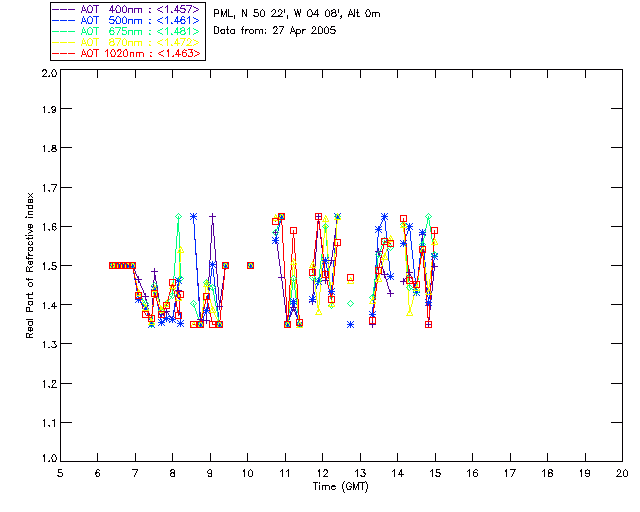This screenshot has height=512, width=640.
Task: Click the time-axis tick label '9'
Action: point(210,473)
